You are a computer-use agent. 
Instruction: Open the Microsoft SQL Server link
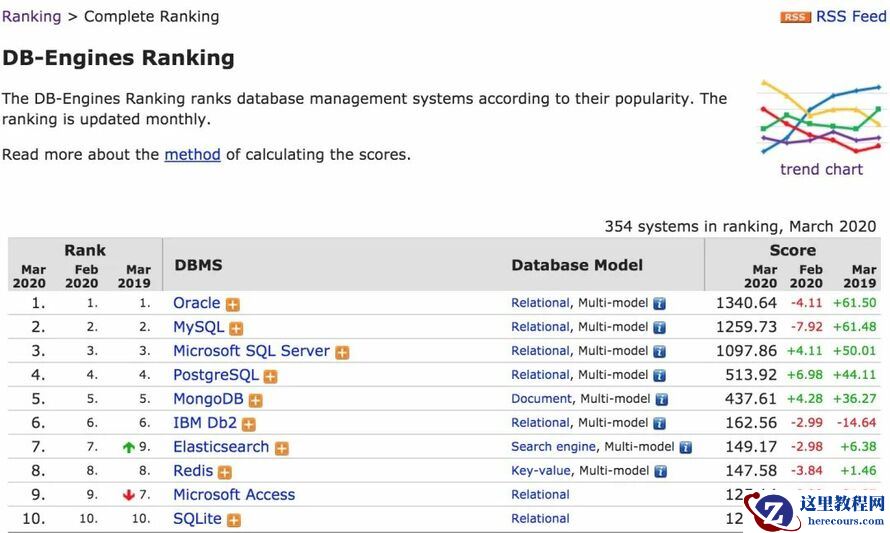pos(251,351)
